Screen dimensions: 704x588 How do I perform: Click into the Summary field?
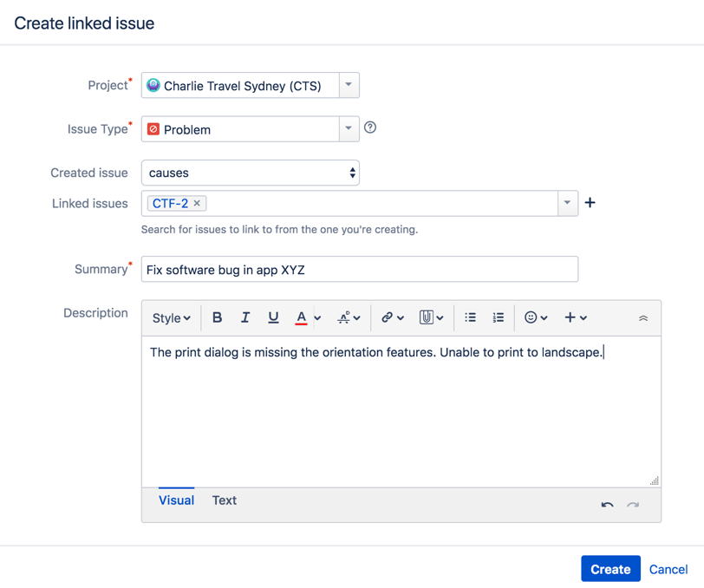click(x=359, y=270)
